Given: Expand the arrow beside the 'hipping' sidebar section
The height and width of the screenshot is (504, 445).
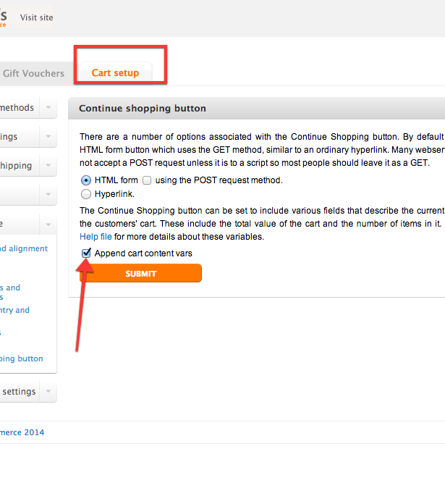Looking at the screenshot, I should tap(48, 166).
